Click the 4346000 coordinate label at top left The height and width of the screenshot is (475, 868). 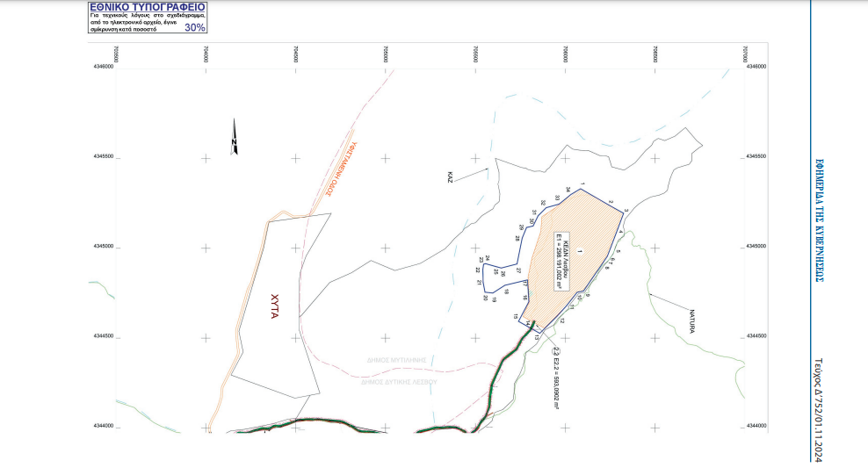coord(101,67)
